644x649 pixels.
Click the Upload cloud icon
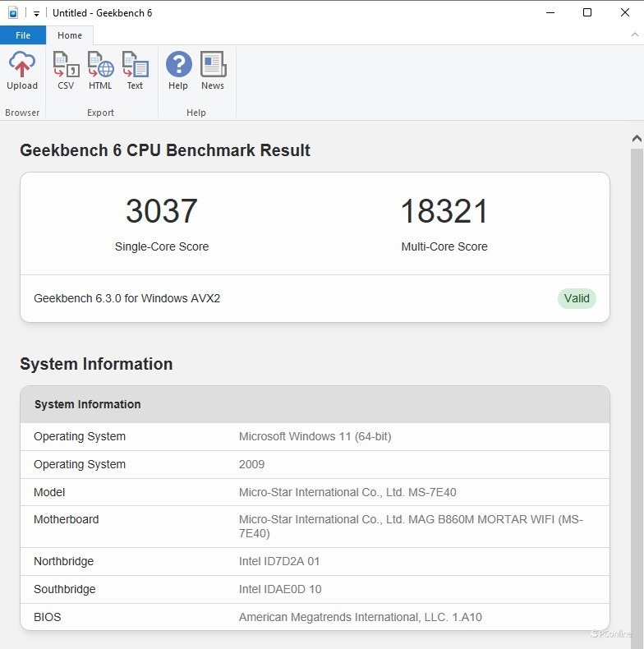tap(22, 65)
